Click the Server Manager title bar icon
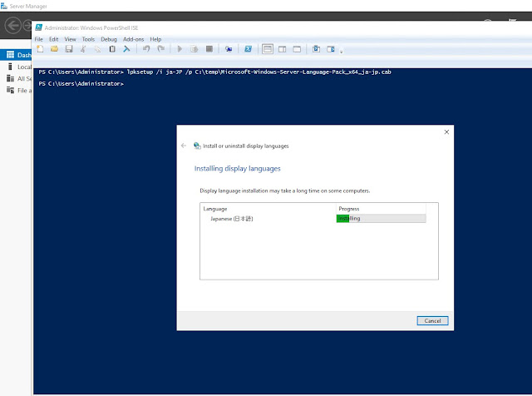 click(x=3, y=6)
